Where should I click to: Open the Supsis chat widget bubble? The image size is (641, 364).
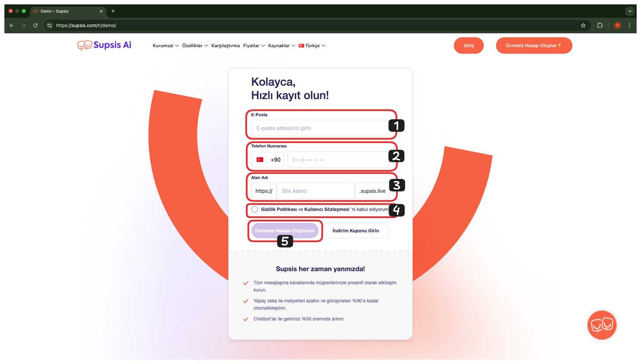(602, 325)
